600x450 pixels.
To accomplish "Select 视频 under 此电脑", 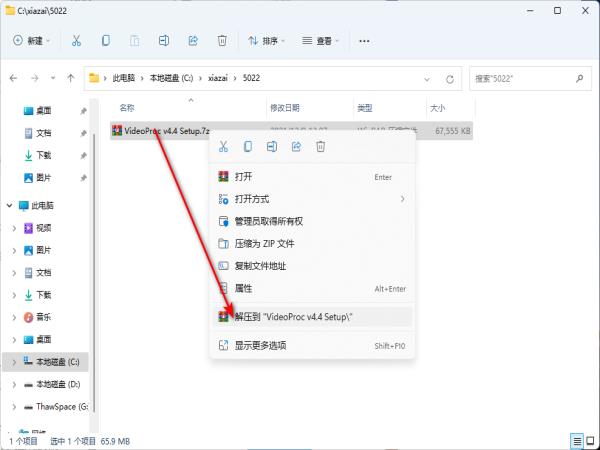I will (x=38, y=228).
